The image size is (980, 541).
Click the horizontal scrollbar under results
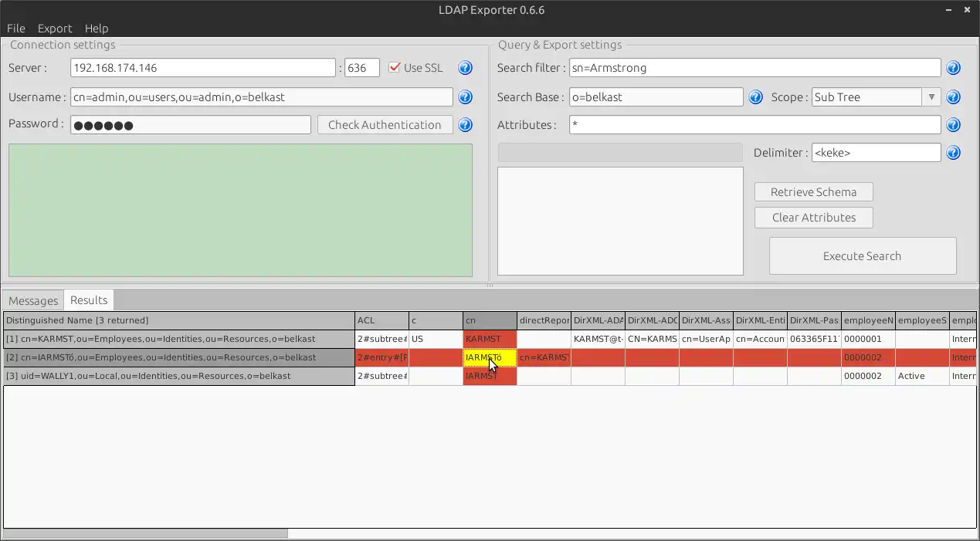pos(146,533)
